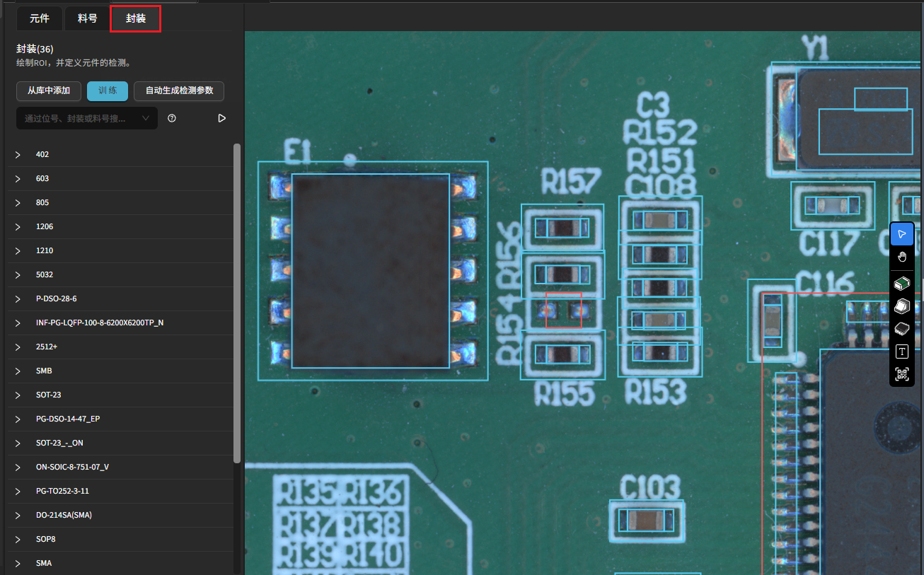Switch to the 料号 tab

click(87, 18)
